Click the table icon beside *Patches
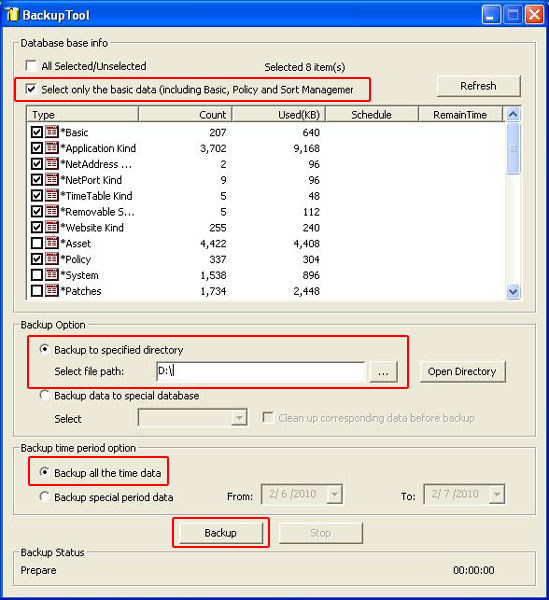 [x=52, y=291]
